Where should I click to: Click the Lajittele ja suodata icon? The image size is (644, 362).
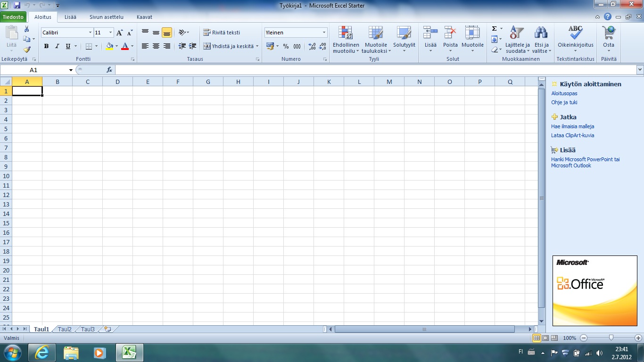point(517,33)
